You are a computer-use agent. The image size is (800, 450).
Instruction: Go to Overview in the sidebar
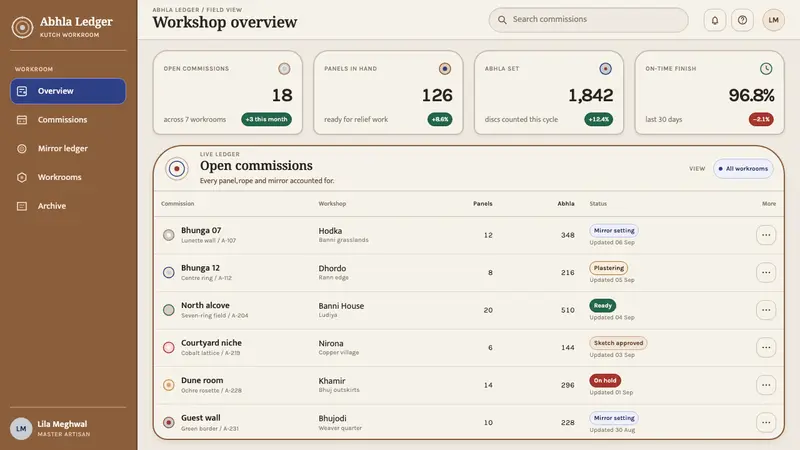coord(68,91)
